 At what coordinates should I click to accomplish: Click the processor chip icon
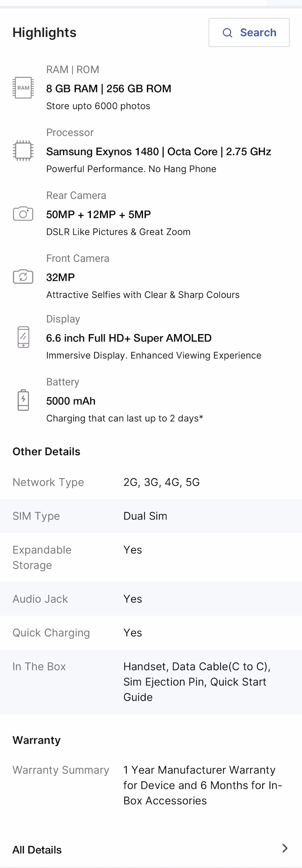23,151
